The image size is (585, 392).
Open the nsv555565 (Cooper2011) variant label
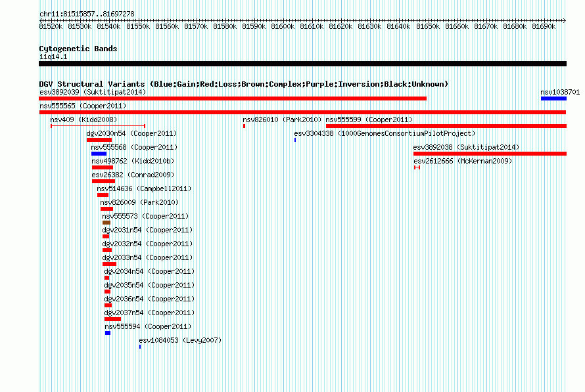pyautogui.click(x=83, y=106)
